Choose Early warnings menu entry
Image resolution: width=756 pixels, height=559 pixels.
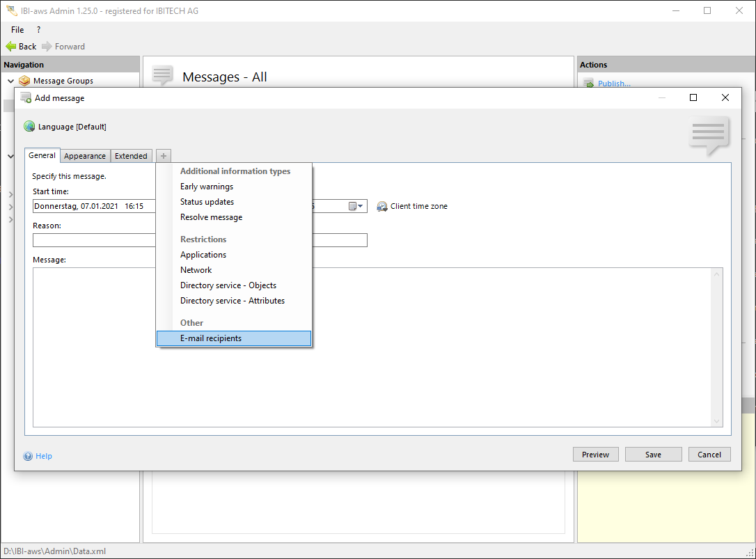point(207,187)
